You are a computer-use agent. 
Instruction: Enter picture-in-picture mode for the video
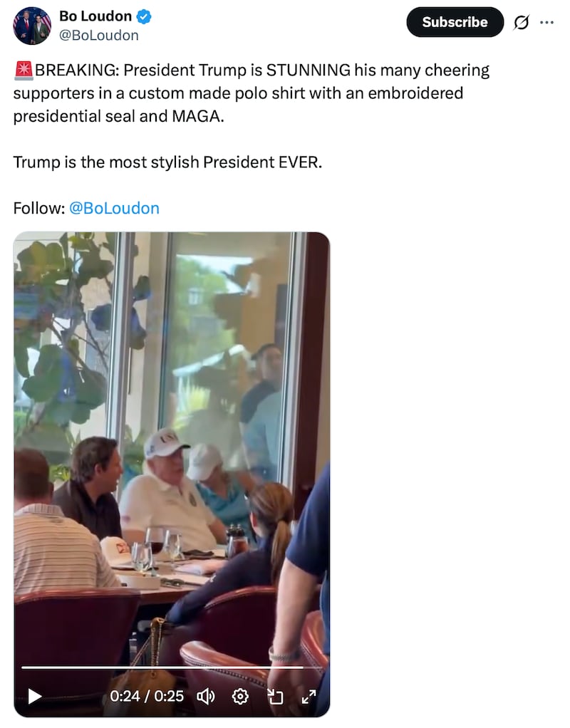click(276, 697)
